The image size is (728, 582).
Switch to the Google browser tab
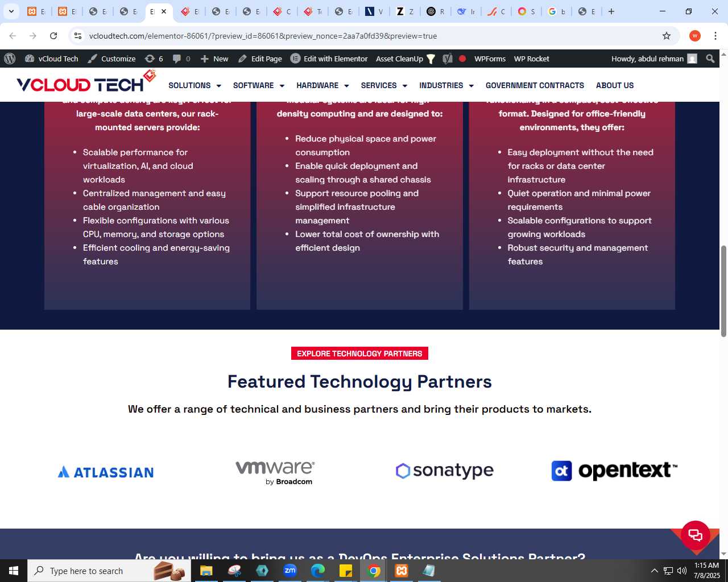point(557,11)
